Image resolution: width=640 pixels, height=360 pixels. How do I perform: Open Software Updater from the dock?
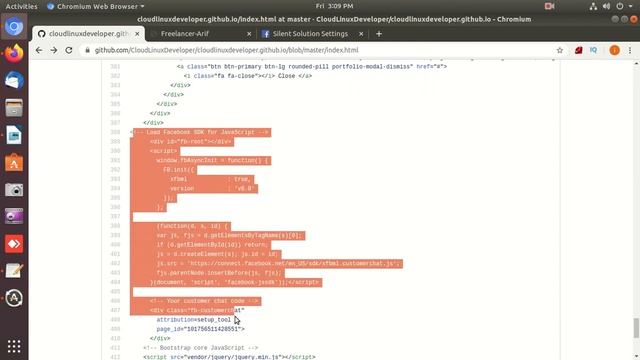(14, 298)
